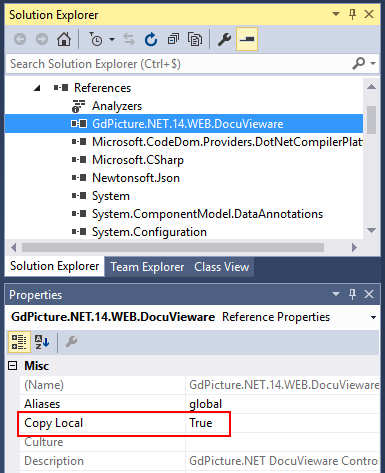The height and width of the screenshot is (473, 385).
Task: Open the search options dropdown arrow
Action: (373, 63)
